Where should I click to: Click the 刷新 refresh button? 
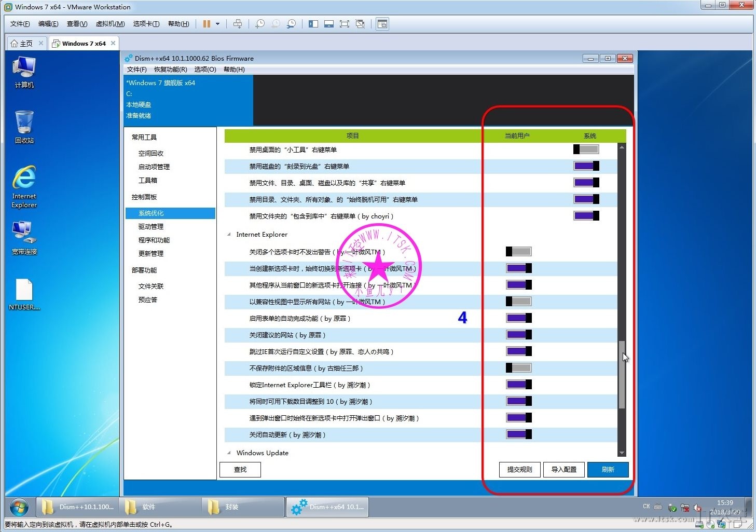pyautogui.click(x=608, y=470)
